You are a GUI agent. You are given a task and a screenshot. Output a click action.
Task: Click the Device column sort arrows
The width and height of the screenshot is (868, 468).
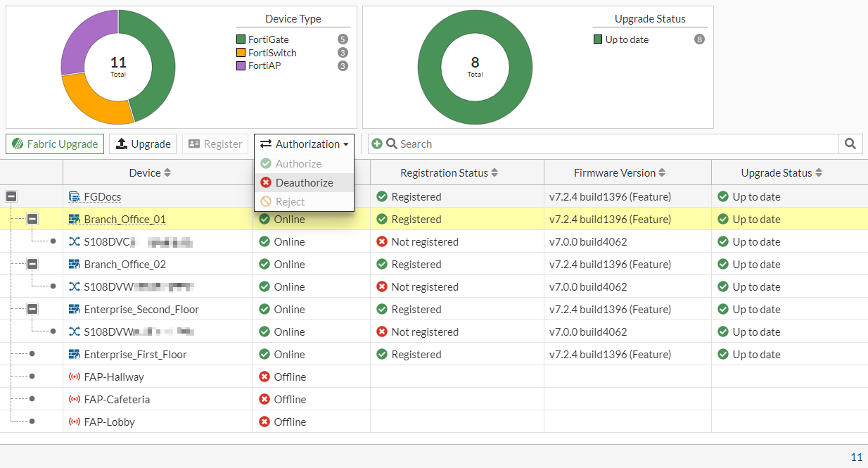167,173
